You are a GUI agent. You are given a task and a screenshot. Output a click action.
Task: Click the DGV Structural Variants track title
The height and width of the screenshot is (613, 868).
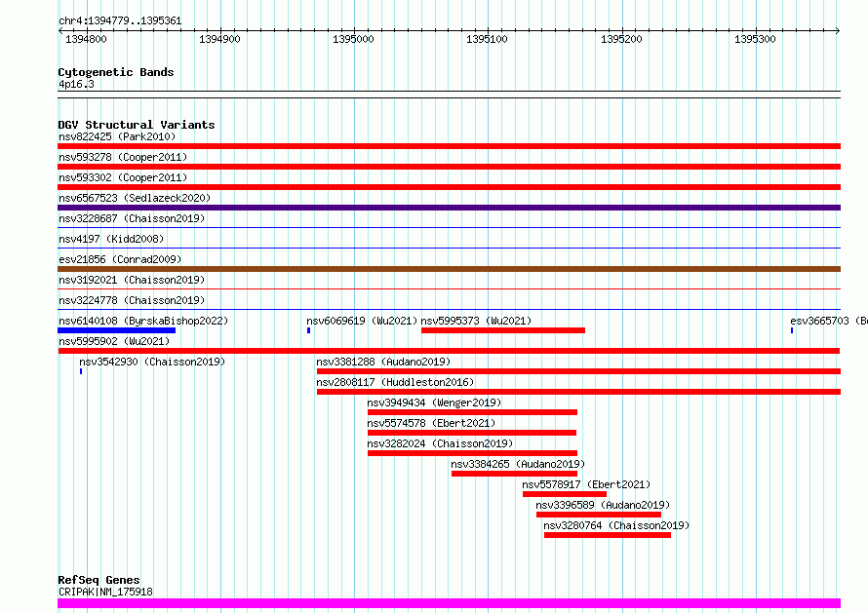[x=137, y=125]
